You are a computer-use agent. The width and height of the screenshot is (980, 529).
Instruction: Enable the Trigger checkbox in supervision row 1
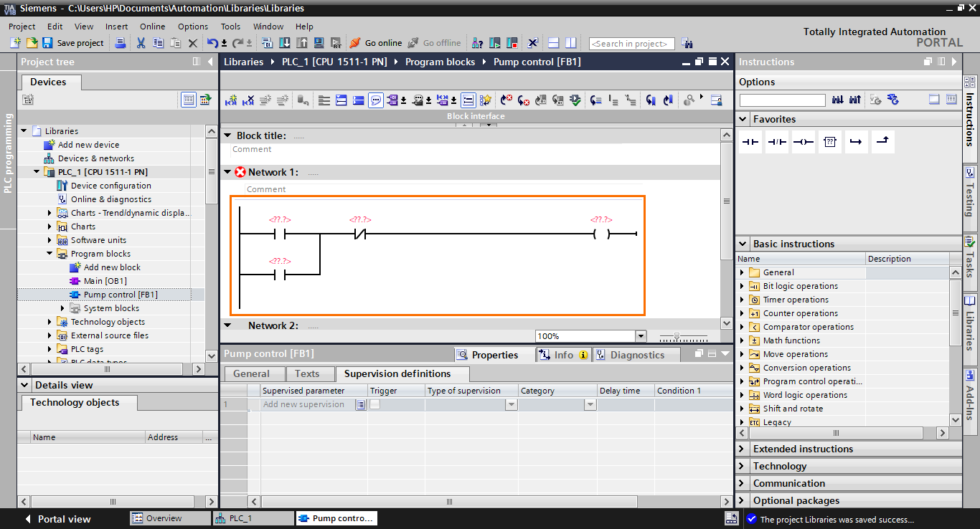coord(374,404)
